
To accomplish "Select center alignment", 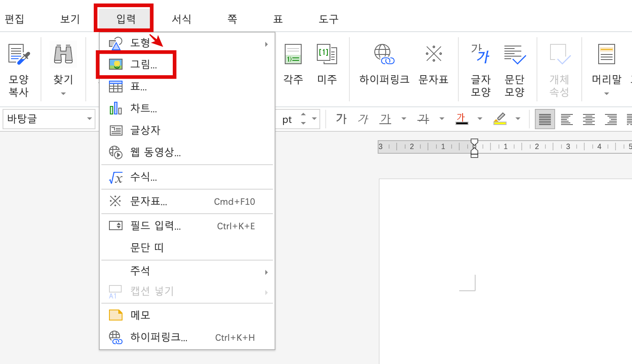I will pos(589,119).
